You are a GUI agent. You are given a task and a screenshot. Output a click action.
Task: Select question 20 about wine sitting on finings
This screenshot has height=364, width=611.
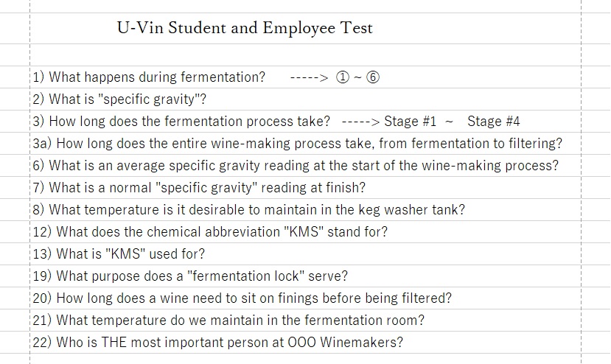click(242, 298)
